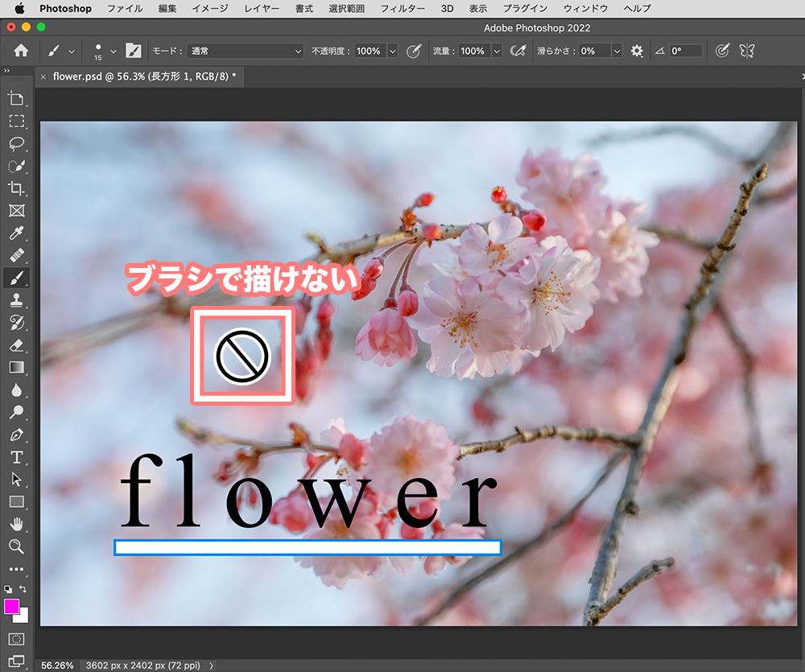Select the Clone Stamp tool
Image resolution: width=805 pixels, height=672 pixels.
pos(16,300)
